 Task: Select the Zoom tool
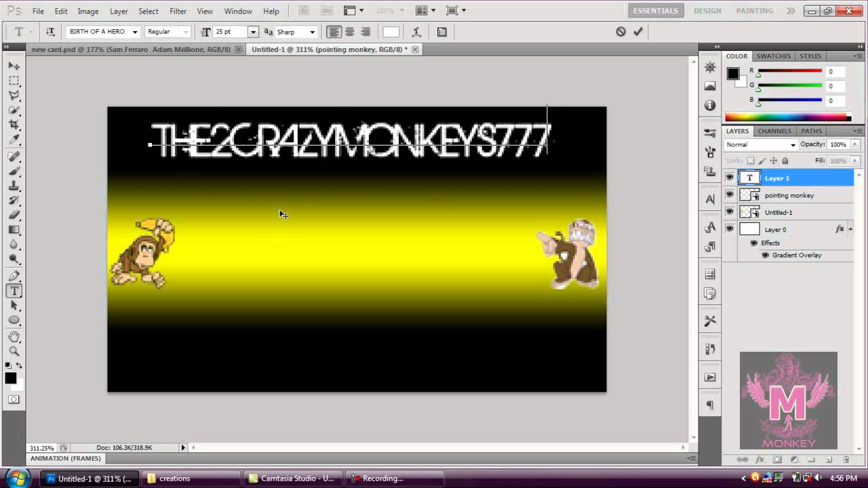coord(14,351)
